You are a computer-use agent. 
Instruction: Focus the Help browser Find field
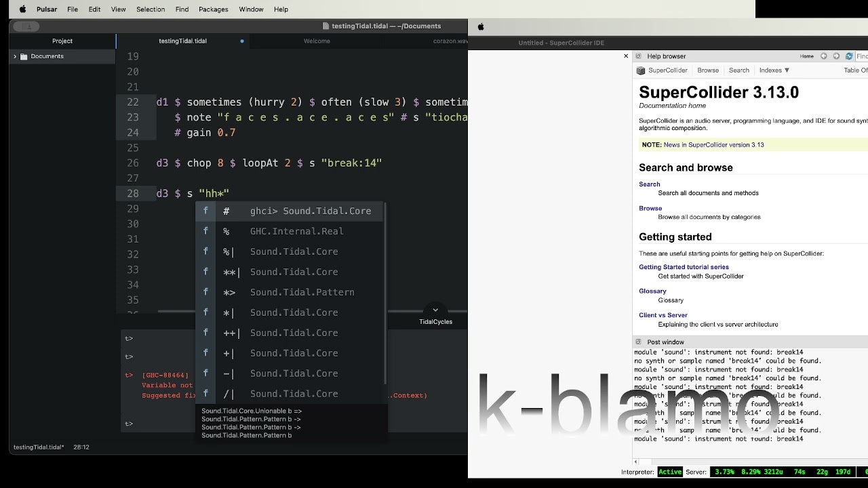point(862,56)
